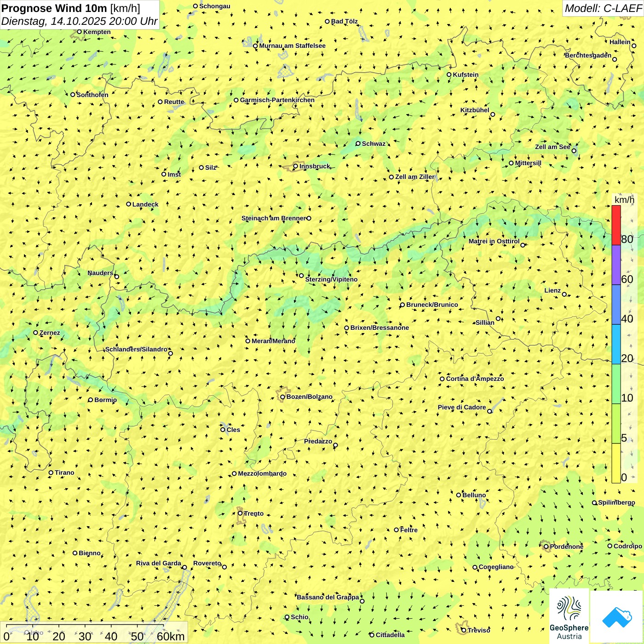Click the Trento city label
644x644 pixels.
click(x=254, y=513)
